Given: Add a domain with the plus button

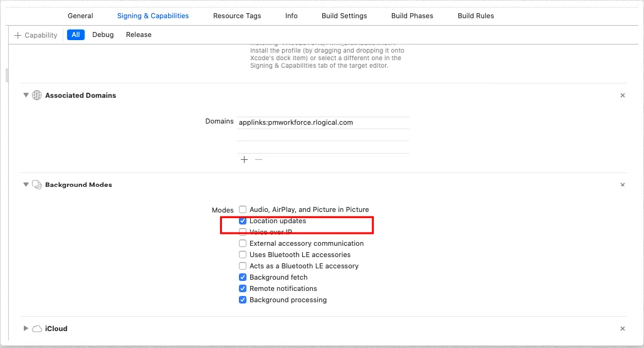Looking at the screenshot, I should pos(244,160).
